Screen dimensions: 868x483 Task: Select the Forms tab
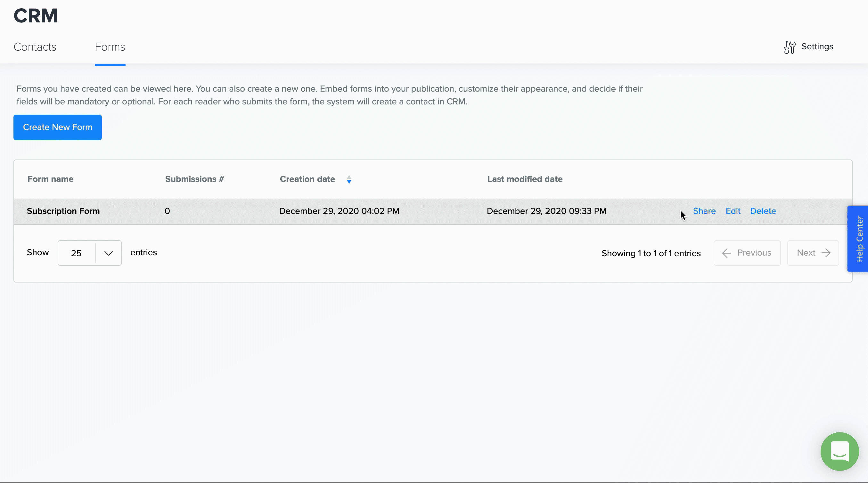pyautogui.click(x=110, y=47)
